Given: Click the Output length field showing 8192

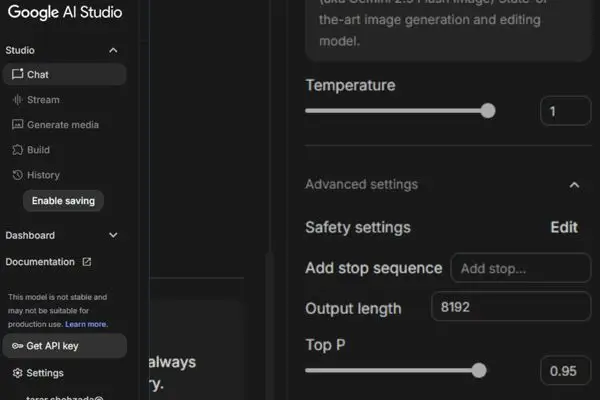Looking at the screenshot, I should pyautogui.click(x=511, y=307).
